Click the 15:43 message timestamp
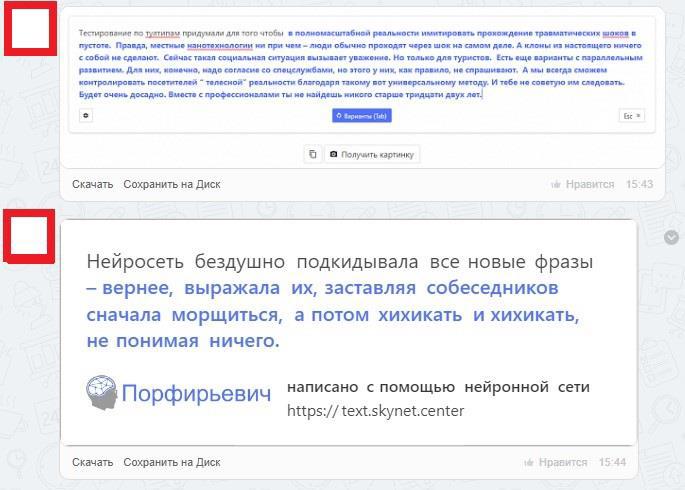Image resolution: width=685 pixels, height=490 pixels. coord(639,184)
